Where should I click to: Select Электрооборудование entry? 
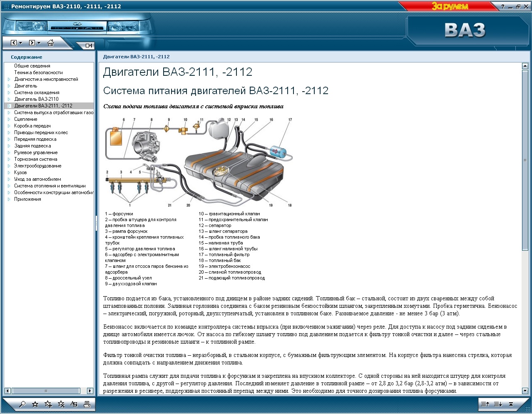coord(37,166)
